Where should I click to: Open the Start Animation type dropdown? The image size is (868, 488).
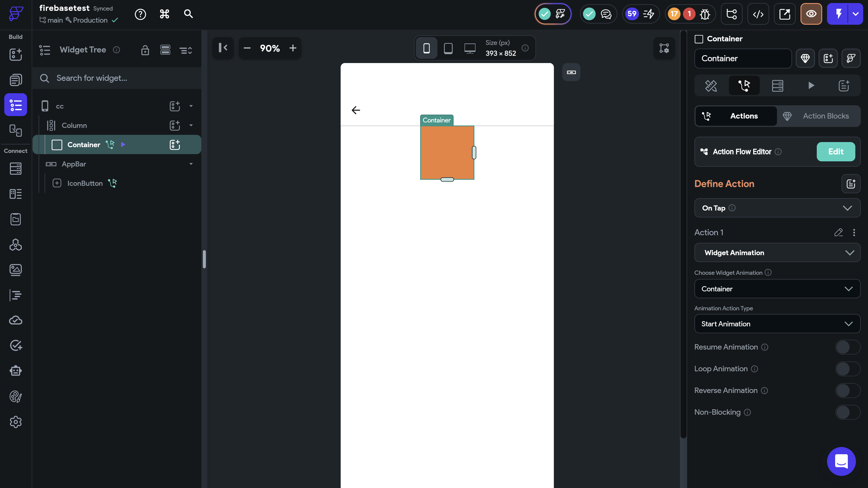(777, 324)
